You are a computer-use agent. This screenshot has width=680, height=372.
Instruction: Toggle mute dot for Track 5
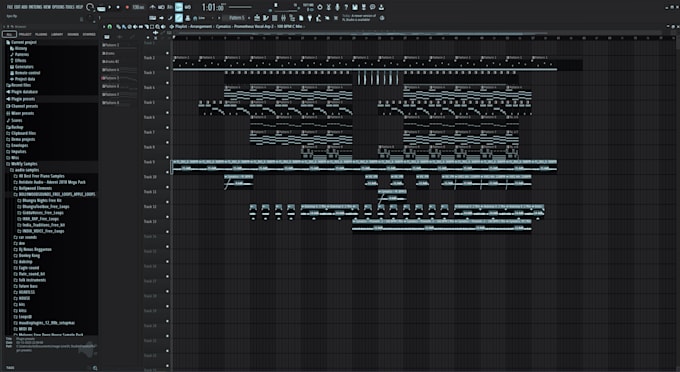pyautogui.click(x=167, y=98)
